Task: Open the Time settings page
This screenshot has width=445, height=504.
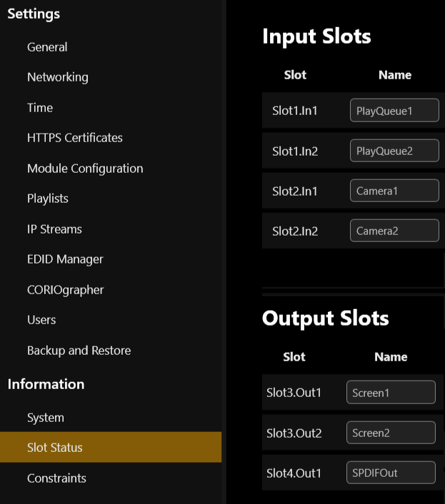Action: tap(40, 108)
